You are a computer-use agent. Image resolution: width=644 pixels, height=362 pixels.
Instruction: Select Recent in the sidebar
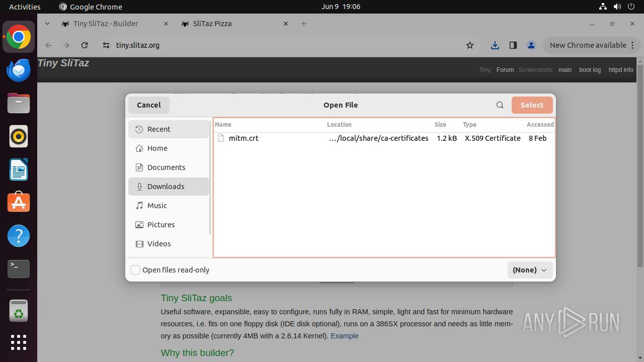pyautogui.click(x=169, y=129)
